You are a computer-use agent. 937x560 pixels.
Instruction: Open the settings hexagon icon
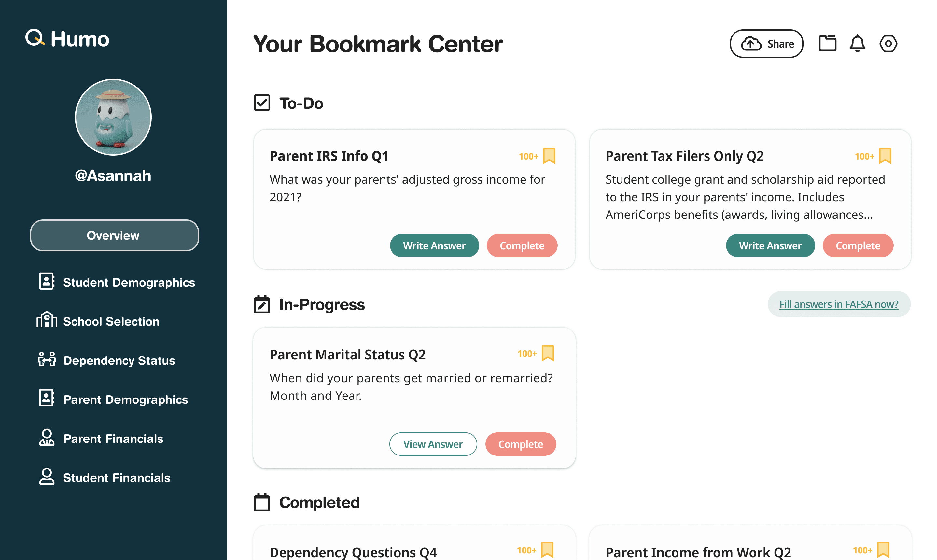click(x=888, y=44)
